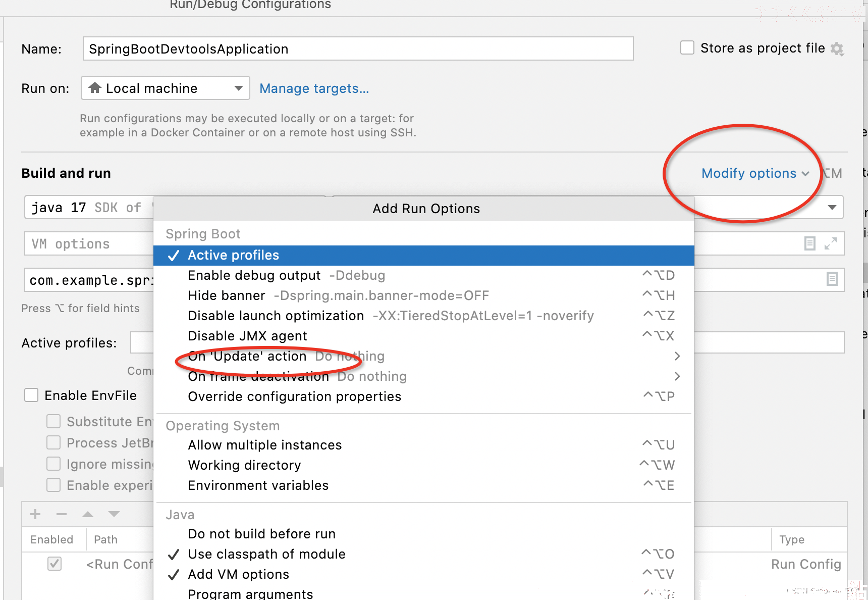Move EnvFile entry down
The height and width of the screenshot is (600, 868).
tap(114, 514)
